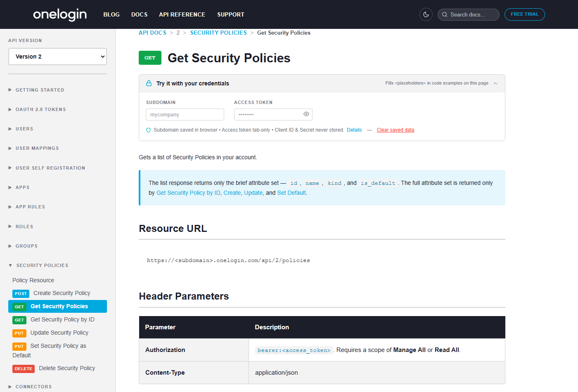
Task: Click the green GET badge beside page title
Action: 150,58
